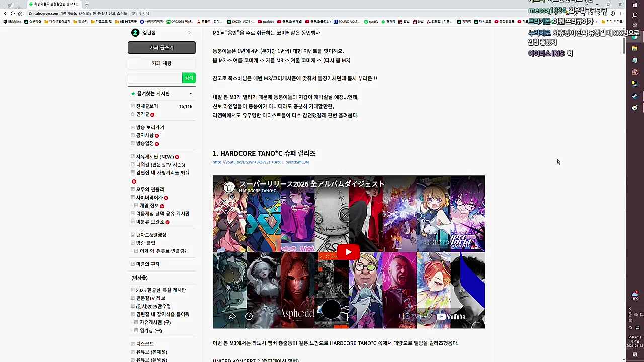Viewport: 644px width, 362px height.
Task: Open the youtu.be link under HARDCORE TANO*C
Action: (261, 162)
